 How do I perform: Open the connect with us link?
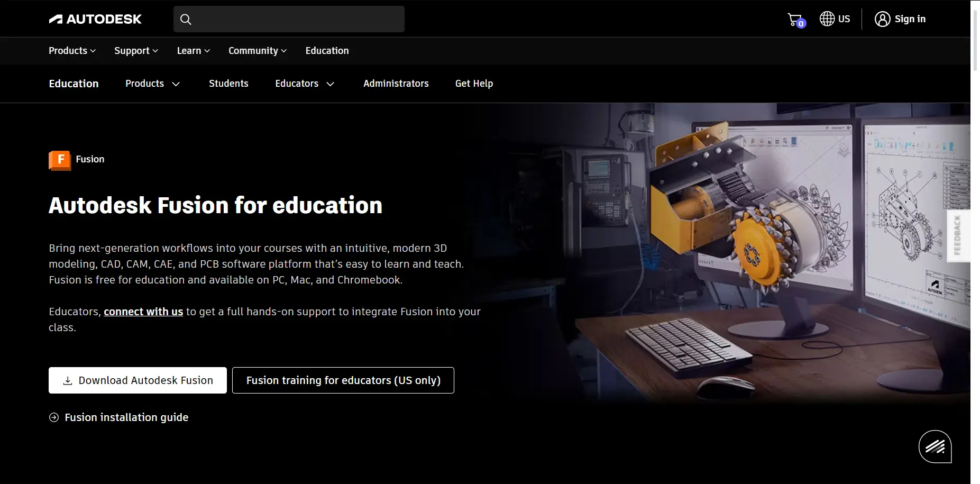tap(143, 312)
